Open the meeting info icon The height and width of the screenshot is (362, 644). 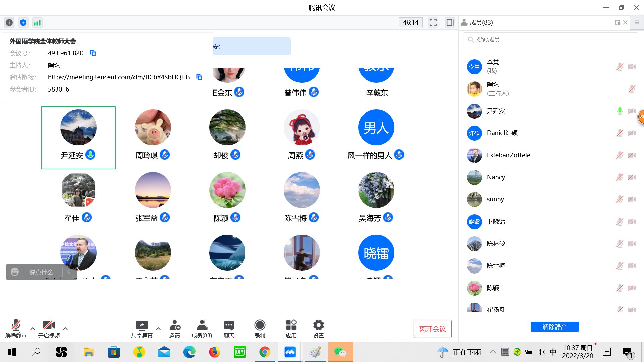point(9,22)
